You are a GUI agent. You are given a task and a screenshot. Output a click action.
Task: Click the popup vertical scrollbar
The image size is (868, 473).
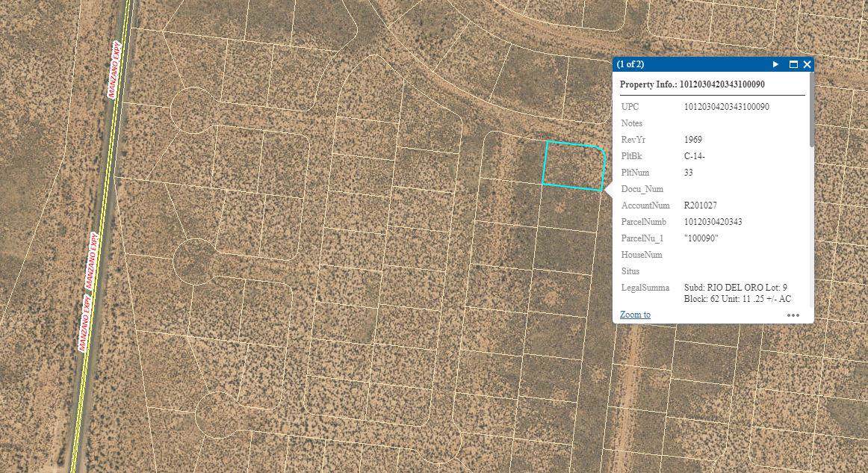tap(811, 111)
